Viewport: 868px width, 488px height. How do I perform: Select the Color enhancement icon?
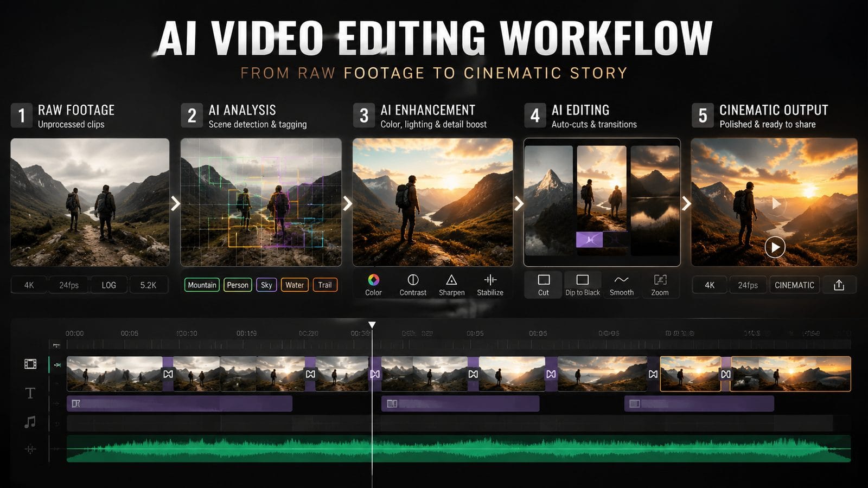(373, 280)
